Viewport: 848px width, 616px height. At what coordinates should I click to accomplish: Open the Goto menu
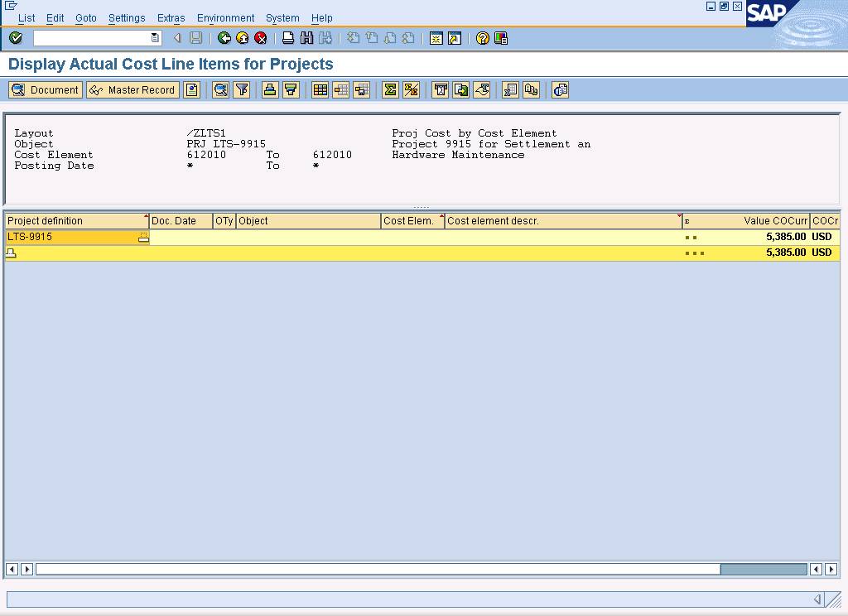point(86,18)
